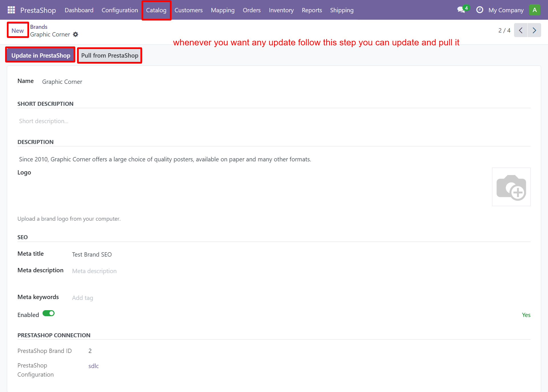548x392 pixels.
Task: Open user avatar A menu
Action: click(x=535, y=10)
